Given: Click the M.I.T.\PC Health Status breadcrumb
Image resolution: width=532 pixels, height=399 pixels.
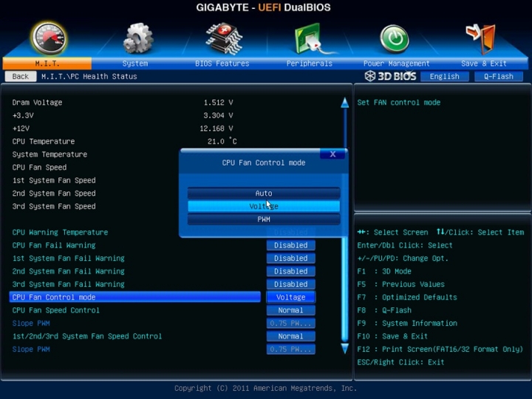Looking at the screenshot, I should pyautogui.click(x=89, y=76).
